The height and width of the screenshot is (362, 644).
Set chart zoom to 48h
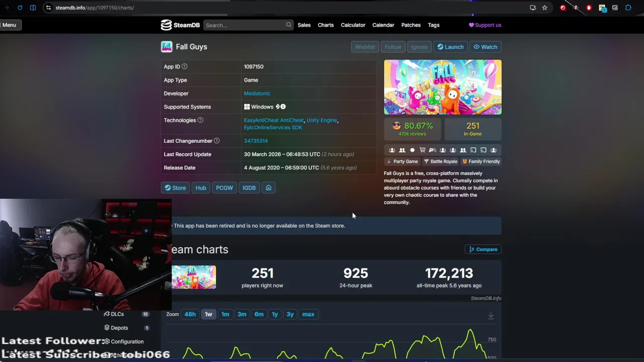190,314
